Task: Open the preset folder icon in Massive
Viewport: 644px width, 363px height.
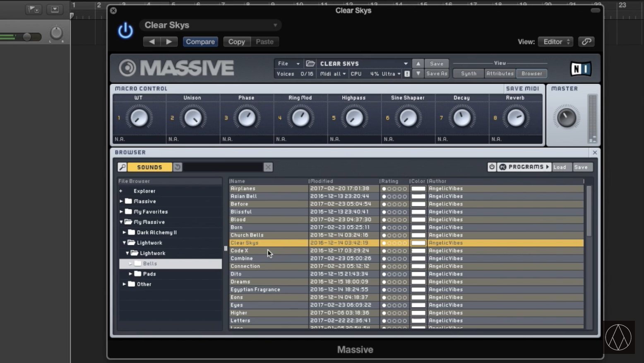Action: (x=310, y=63)
